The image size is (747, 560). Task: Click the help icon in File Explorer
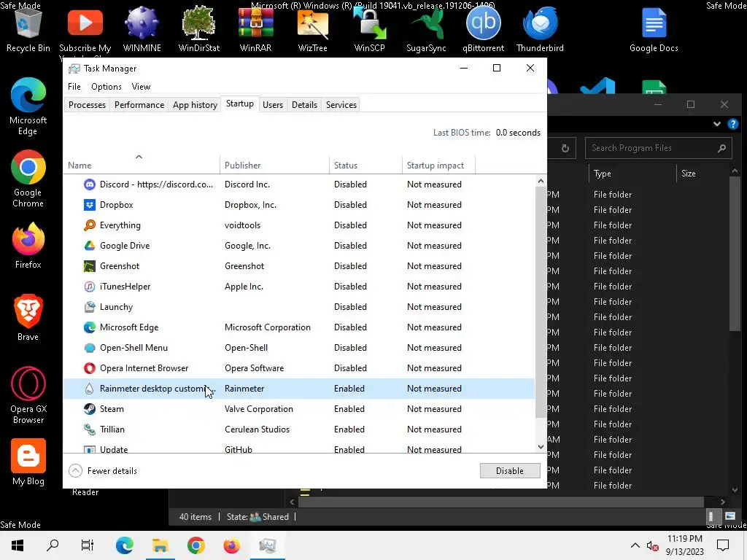point(732,124)
